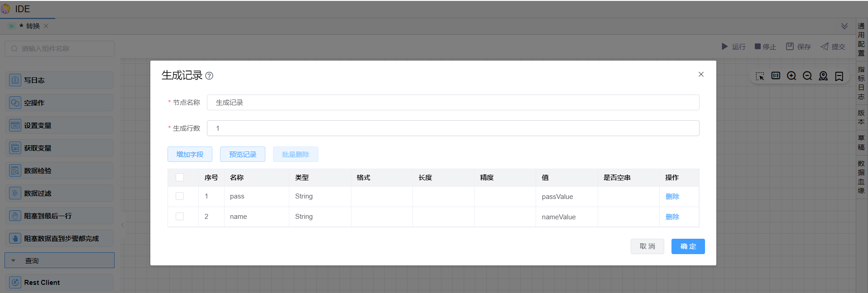Open the 通用配置 side tab

[861, 39]
